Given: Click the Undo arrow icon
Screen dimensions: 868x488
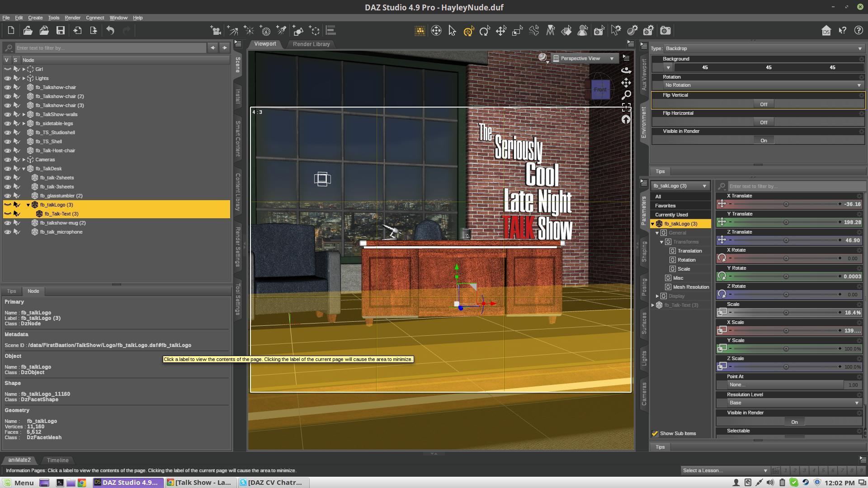Looking at the screenshot, I should (x=110, y=31).
